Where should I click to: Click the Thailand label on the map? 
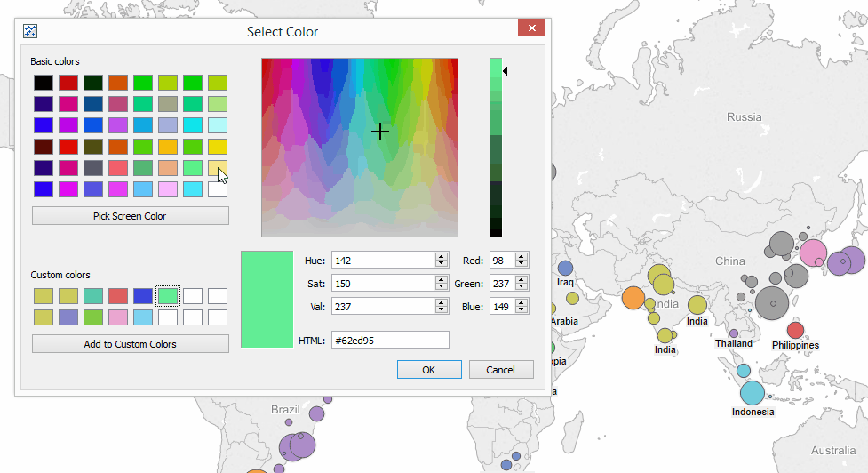[x=734, y=343]
